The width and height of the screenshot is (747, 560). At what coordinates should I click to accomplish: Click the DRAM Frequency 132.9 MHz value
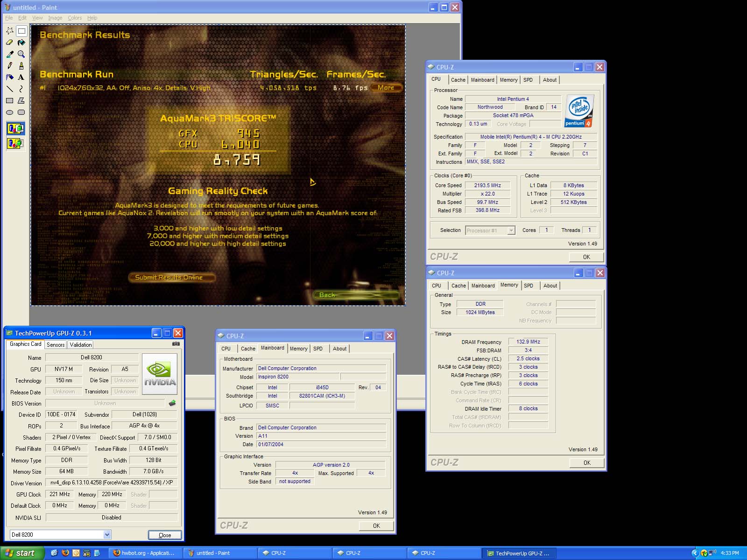pos(528,342)
